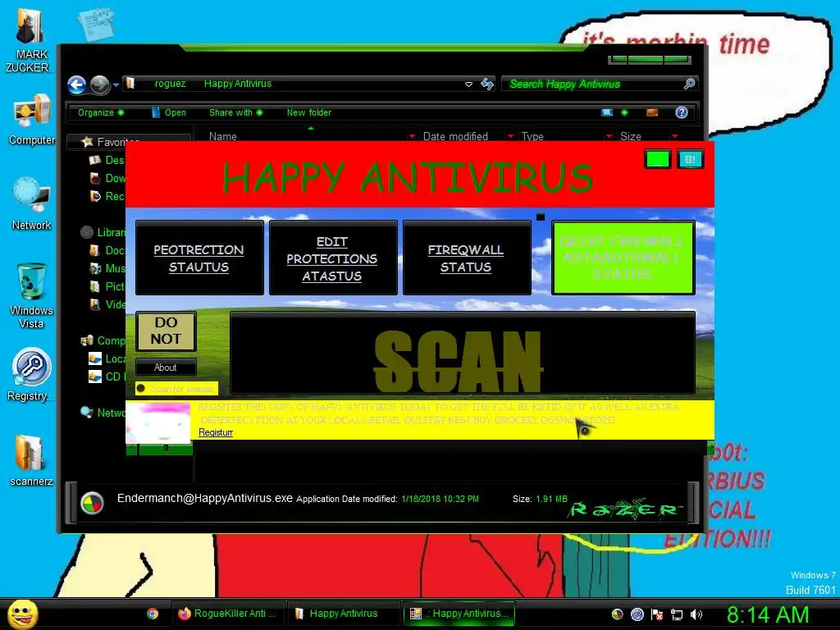The width and height of the screenshot is (840, 630).
Task: Select Libraries in navigation pane
Action: (104, 232)
